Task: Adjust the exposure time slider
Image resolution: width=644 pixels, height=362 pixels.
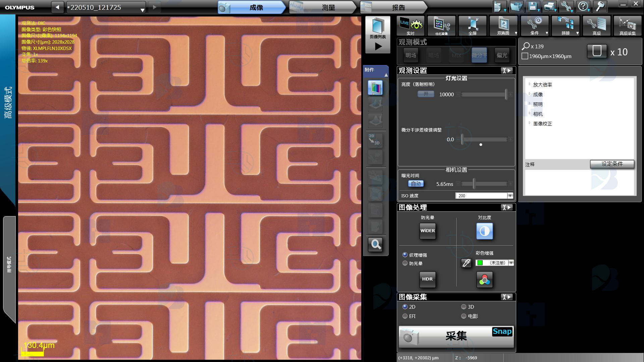Action: (x=474, y=184)
